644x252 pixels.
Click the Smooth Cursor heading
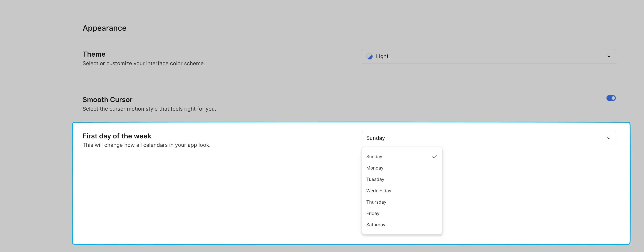click(x=107, y=99)
